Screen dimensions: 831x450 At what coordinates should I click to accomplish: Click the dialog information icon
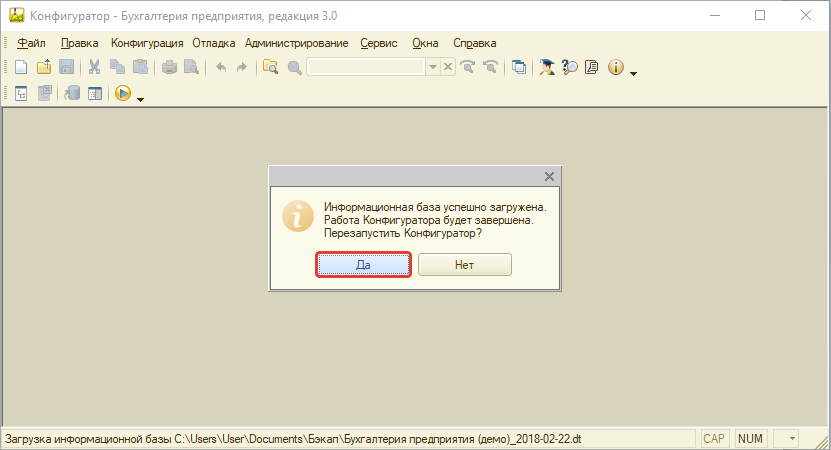click(x=297, y=216)
